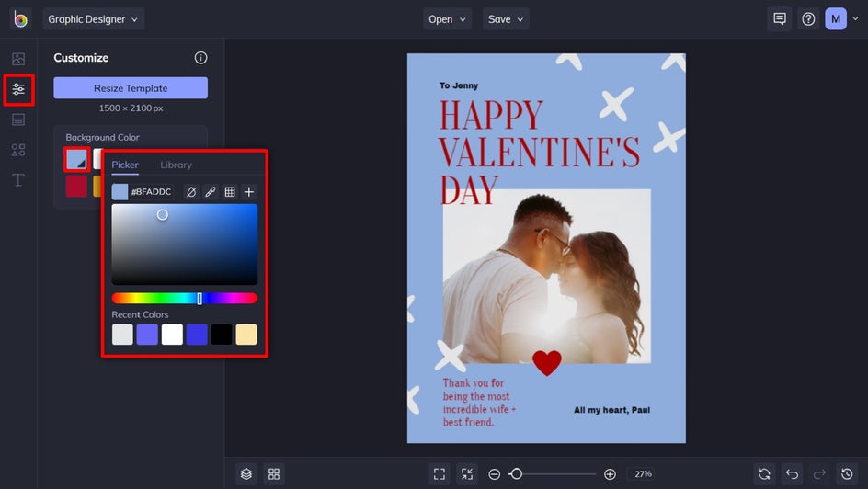Zoom in with the plus icon
Screen dimensions: 868x489
tap(610, 474)
